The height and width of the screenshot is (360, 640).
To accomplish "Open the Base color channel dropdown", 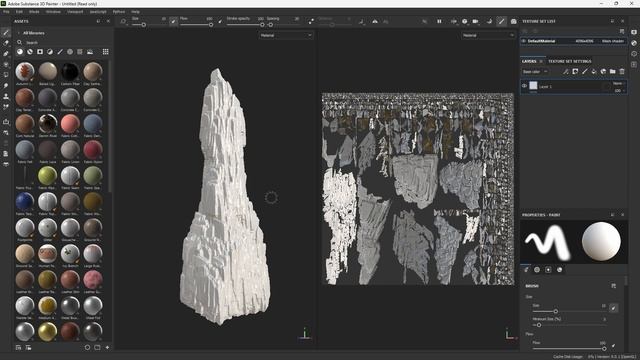I will pos(534,72).
